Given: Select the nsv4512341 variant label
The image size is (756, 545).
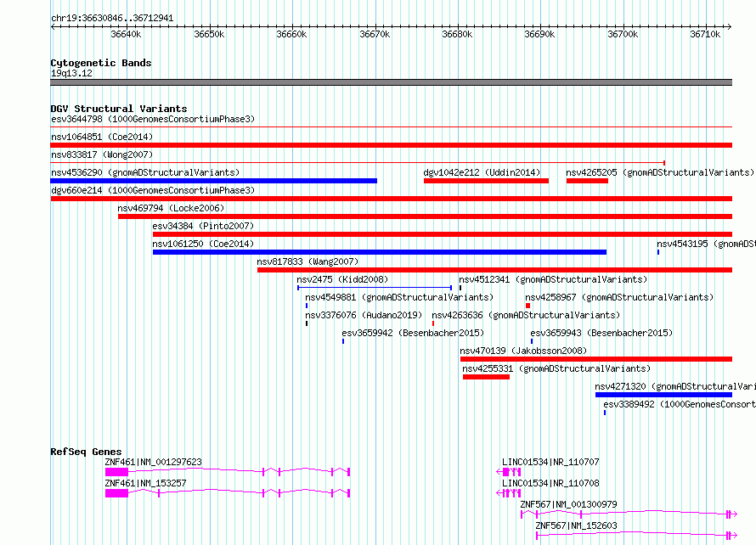Looking at the screenshot, I should pyautogui.click(x=553, y=279).
